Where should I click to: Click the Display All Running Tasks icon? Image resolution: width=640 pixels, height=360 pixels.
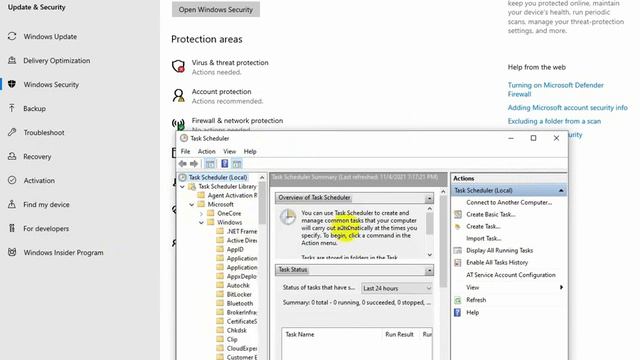tap(458, 251)
